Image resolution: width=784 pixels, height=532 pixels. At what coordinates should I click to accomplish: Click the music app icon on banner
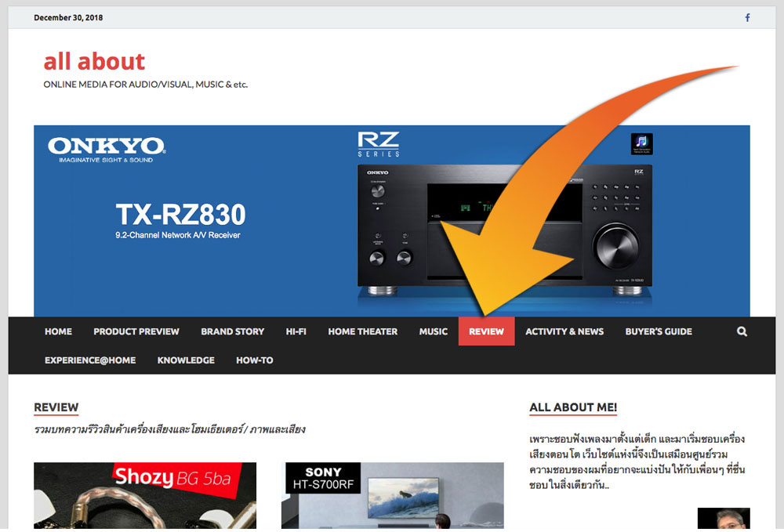click(641, 144)
